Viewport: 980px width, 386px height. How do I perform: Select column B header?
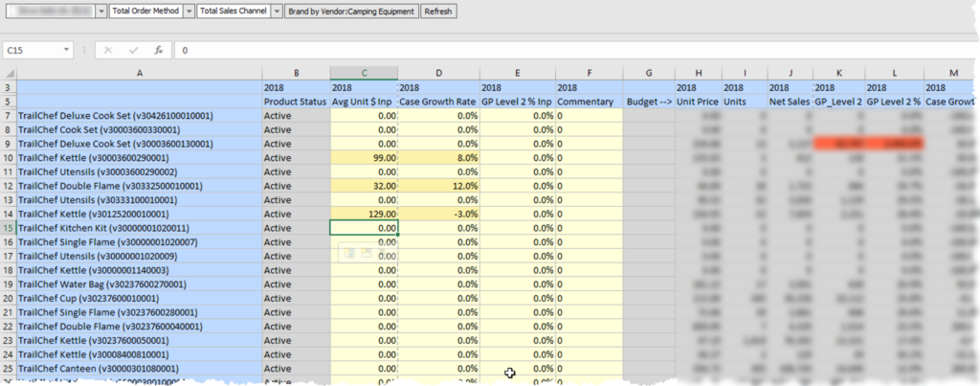pos(297,73)
